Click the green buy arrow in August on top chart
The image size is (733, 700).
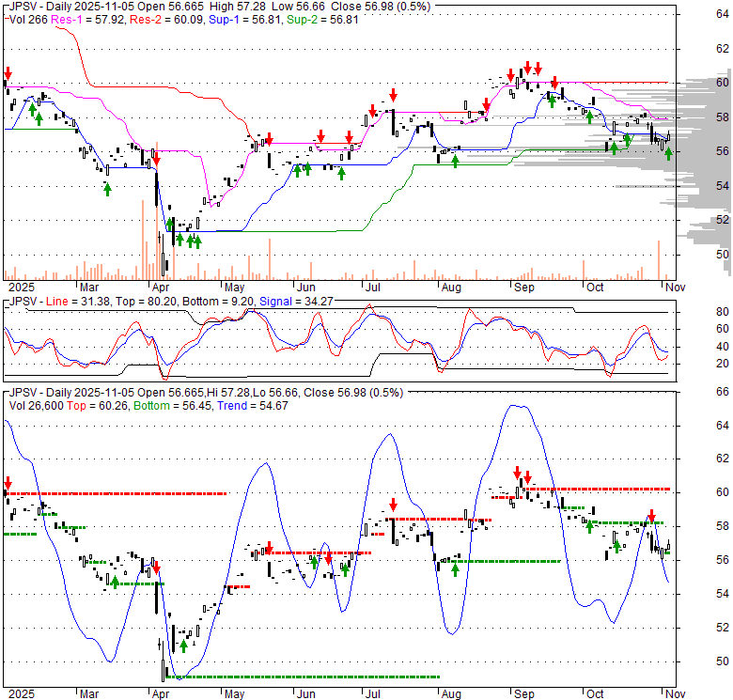pos(456,160)
